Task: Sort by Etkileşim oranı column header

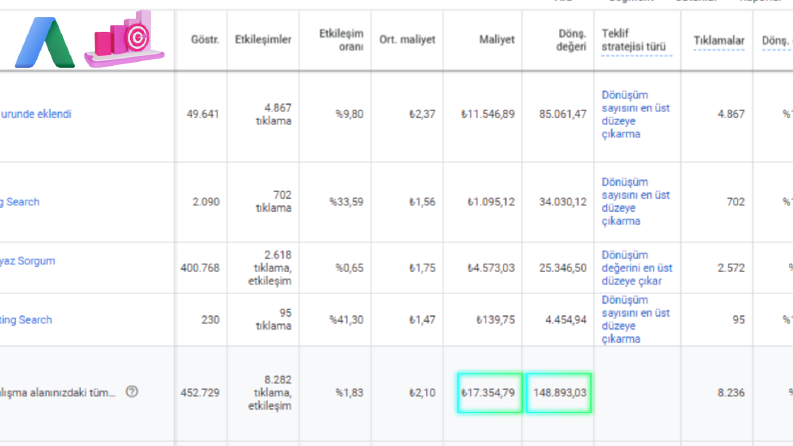Action: [x=341, y=40]
